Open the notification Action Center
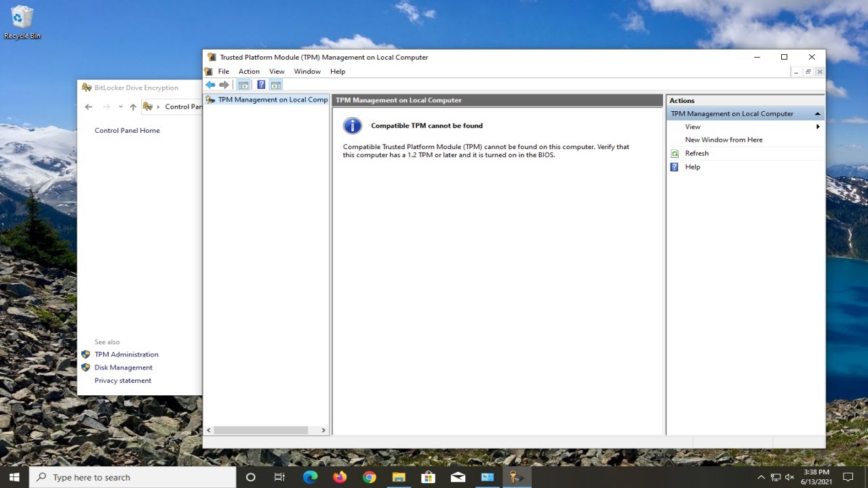The height and width of the screenshot is (488, 868). 848,477
